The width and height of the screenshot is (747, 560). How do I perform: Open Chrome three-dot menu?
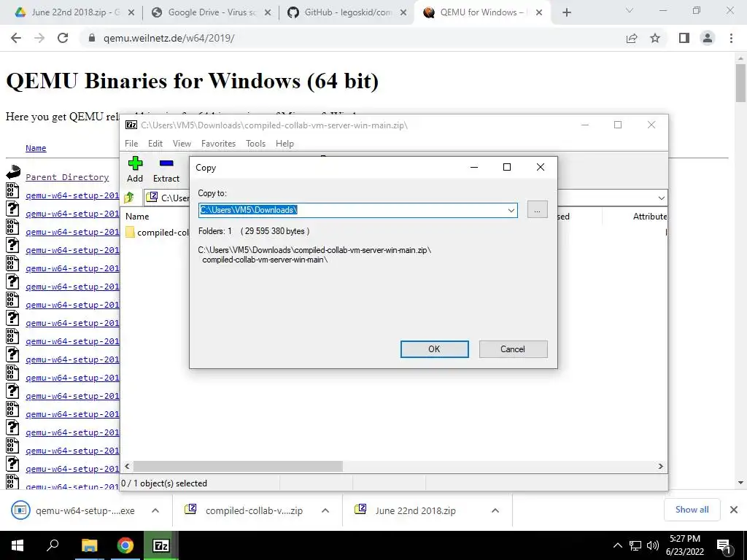731,38
